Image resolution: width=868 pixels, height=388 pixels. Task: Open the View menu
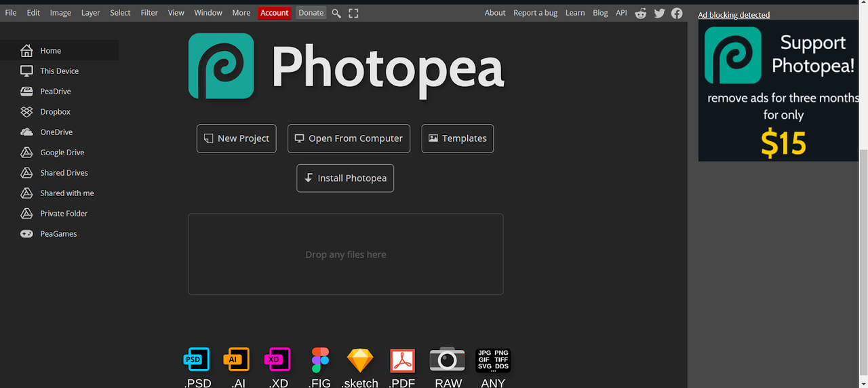(x=176, y=13)
